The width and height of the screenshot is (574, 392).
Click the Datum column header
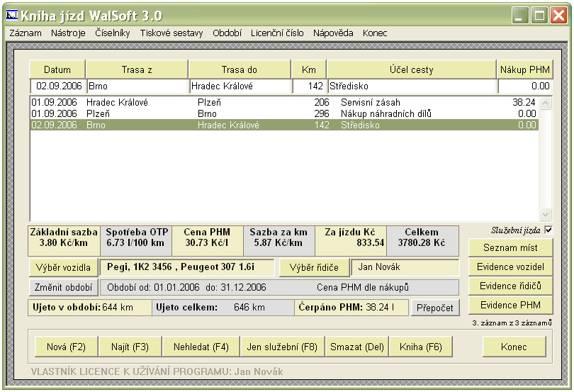pyautogui.click(x=57, y=69)
